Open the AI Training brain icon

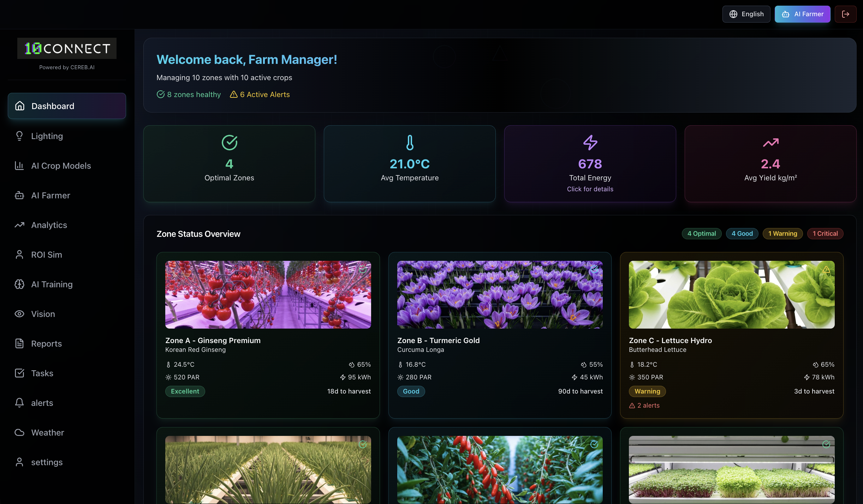click(x=19, y=284)
